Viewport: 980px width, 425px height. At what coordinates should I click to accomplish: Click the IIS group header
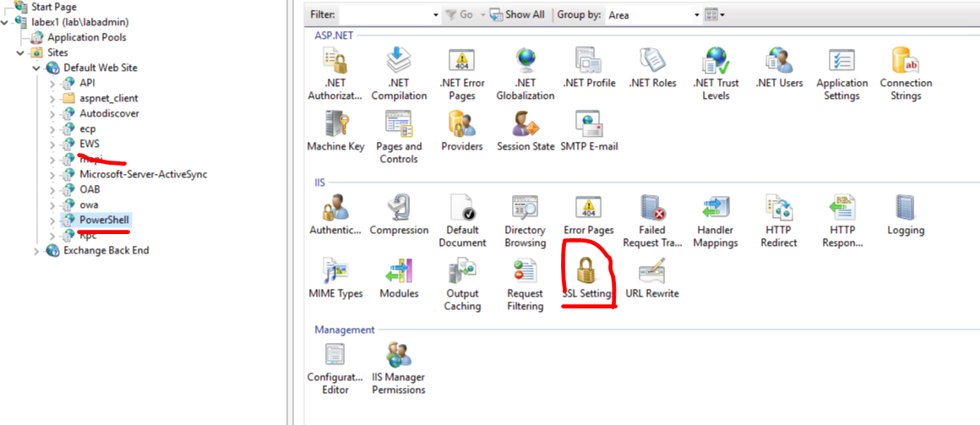coord(319,183)
